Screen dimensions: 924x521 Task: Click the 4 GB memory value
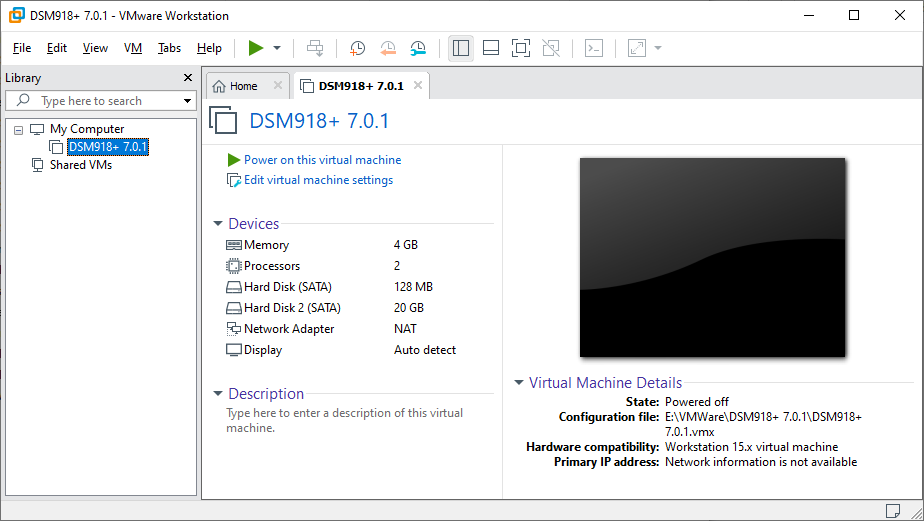[x=405, y=245]
